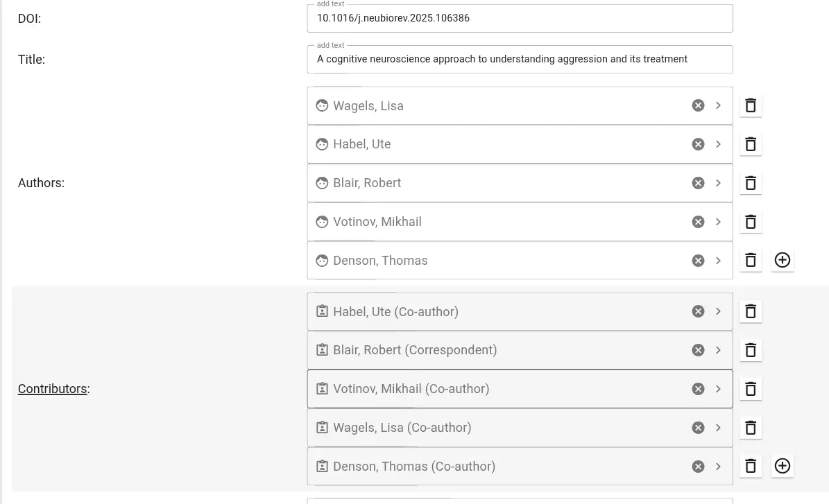Delete Blair, Robert (Correspondent) contributor
829x504 pixels.
(x=750, y=350)
